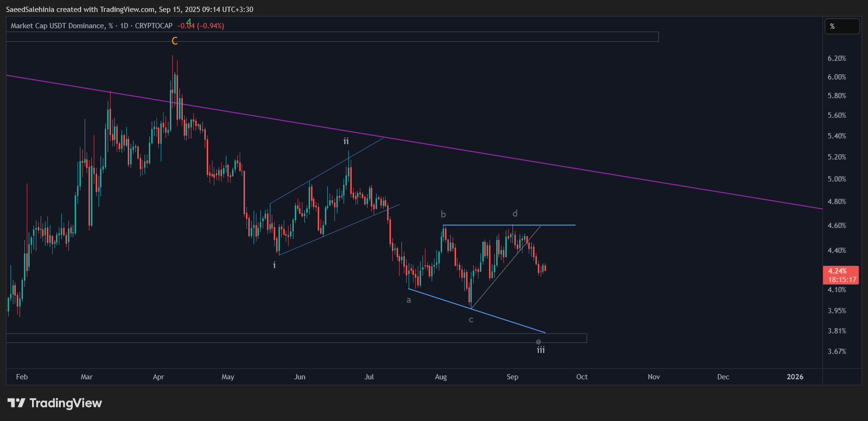This screenshot has height=421, width=868.
Task: Select the ii wave label above June peak
Action: pos(346,141)
